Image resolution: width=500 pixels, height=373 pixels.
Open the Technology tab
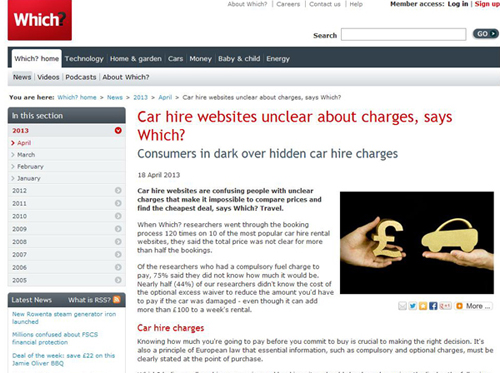click(84, 59)
